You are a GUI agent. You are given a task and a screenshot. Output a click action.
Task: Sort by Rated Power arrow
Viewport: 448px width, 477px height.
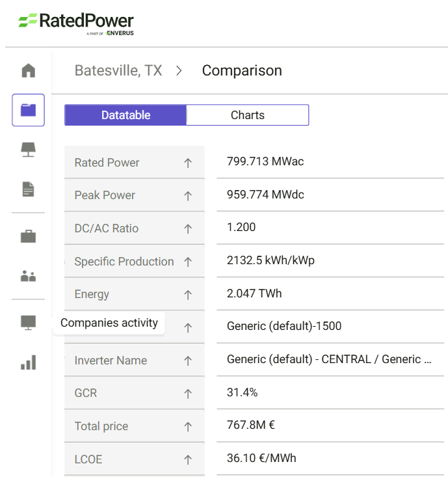188,163
